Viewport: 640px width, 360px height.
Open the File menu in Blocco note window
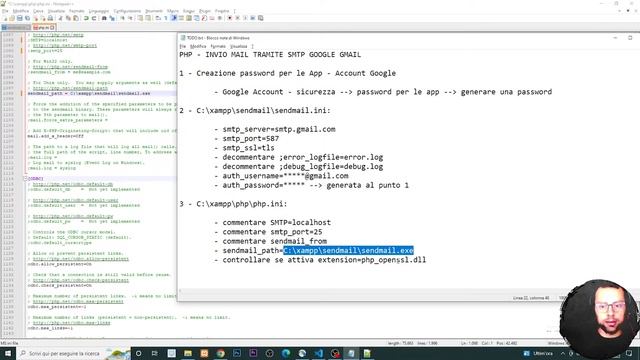point(182,47)
